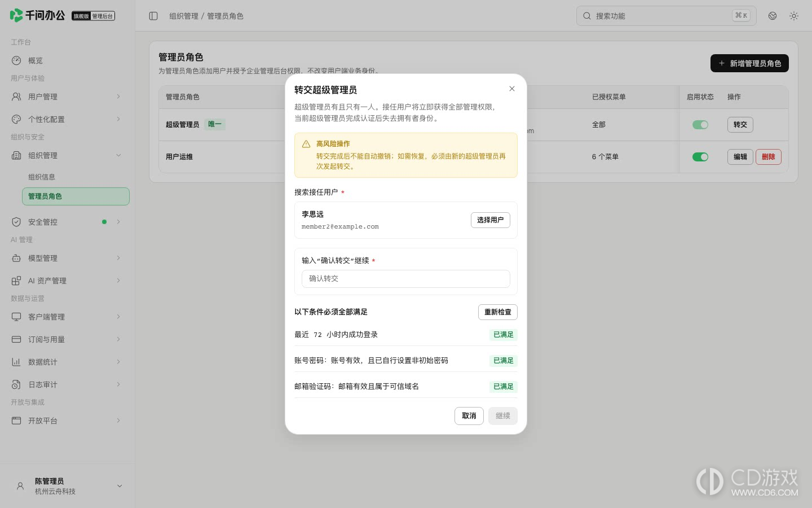This screenshot has height=508, width=812.
Task: Click the 客户端管理 monitor icon
Action: (16, 317)
